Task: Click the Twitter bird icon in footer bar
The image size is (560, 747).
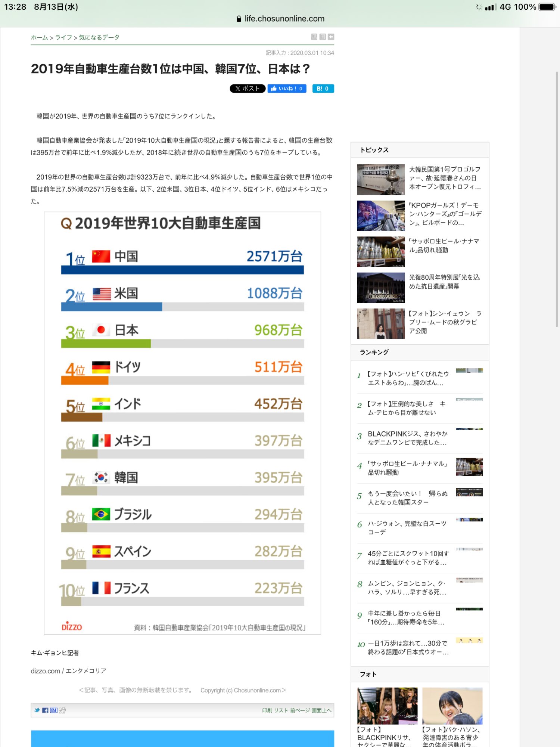Action: 37,710
